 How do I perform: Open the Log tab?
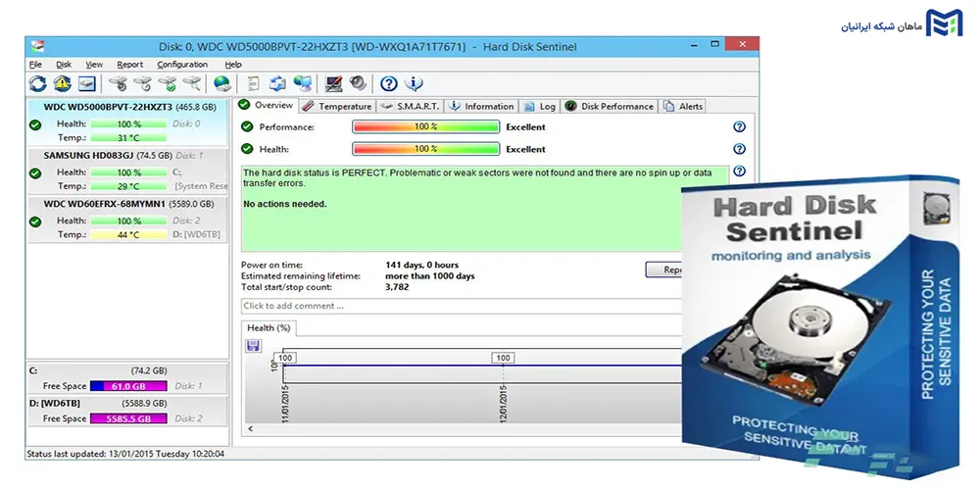point(539,106)
